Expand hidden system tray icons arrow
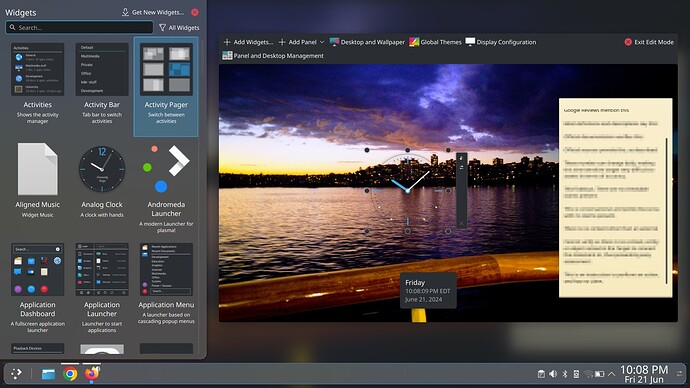Image resolution: width=690 pixels, height=388 pixels. click(611, 374)
